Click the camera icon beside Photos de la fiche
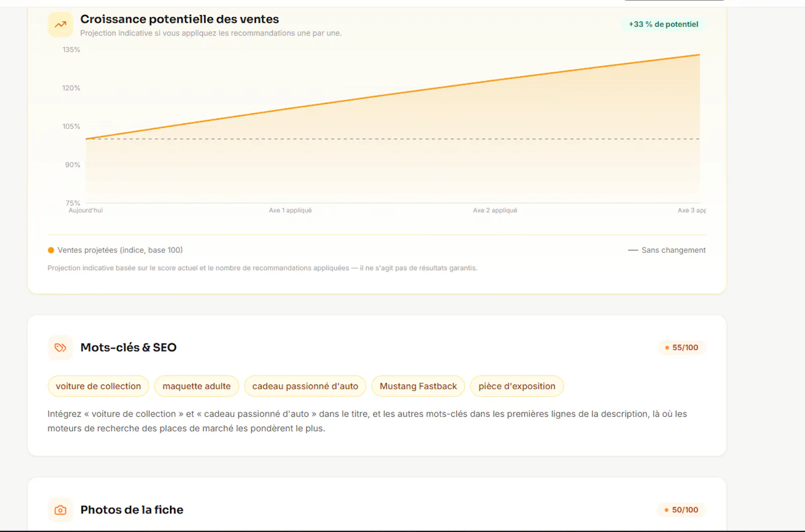This screenshot has width=805, height=532. 60,510
